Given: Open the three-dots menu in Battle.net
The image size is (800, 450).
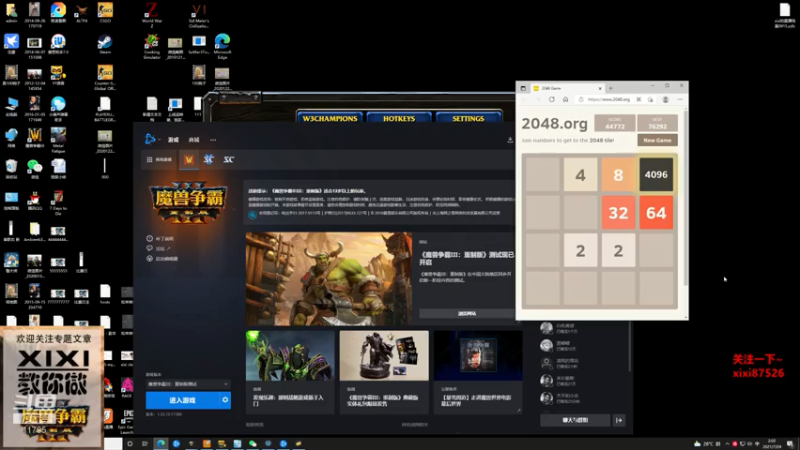Looking at the screenshot, I should tap(213, 140).
